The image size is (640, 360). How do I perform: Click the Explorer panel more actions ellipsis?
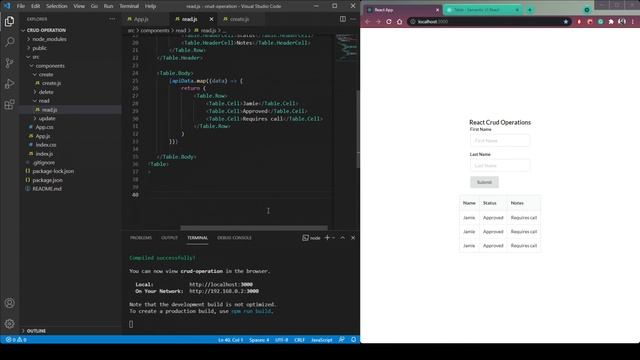[112, 19]
